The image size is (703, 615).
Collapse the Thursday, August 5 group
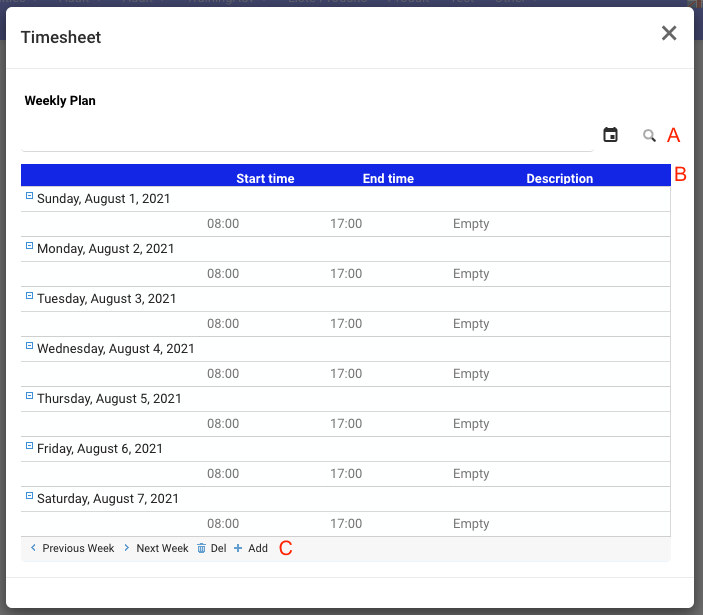(x=29, y=397)
